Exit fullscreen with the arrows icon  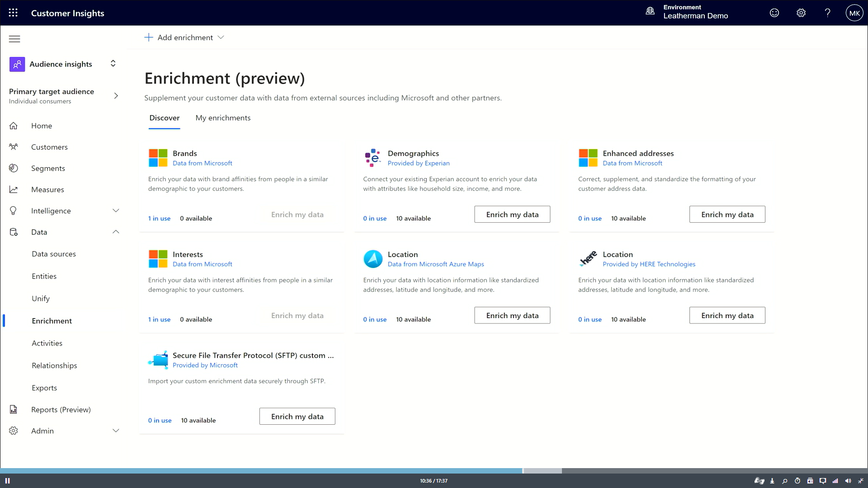click(x=861, y=481)
